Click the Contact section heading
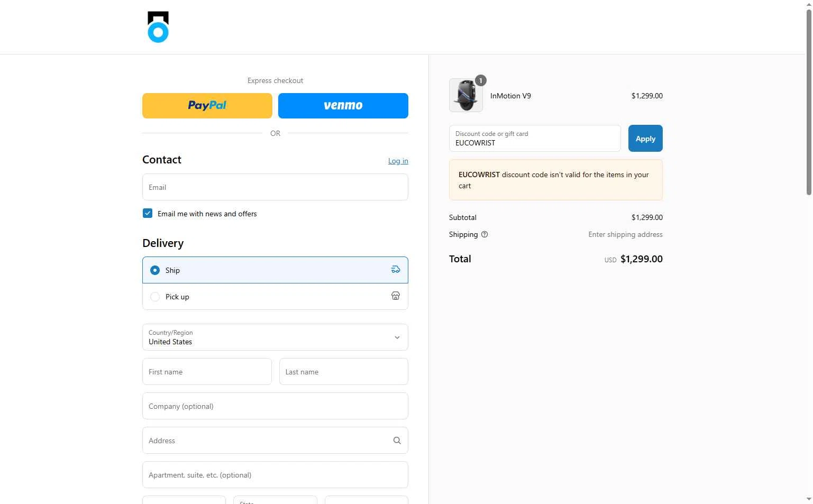Image resolution: width=813 pixels, height=504 pixels. click(x=162, y=160)
